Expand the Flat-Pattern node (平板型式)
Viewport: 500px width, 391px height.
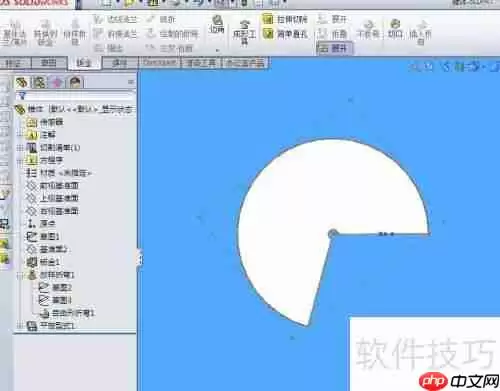click(20, 326)
